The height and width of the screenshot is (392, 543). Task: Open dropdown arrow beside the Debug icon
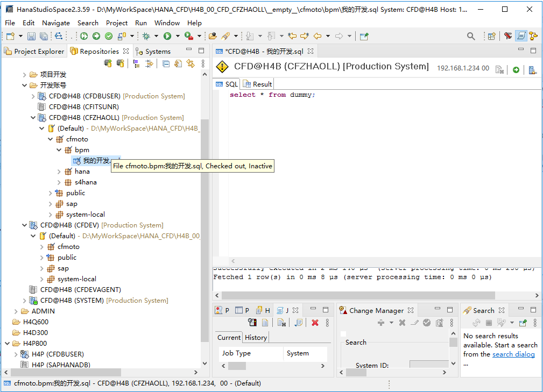(x=156, y=36)
